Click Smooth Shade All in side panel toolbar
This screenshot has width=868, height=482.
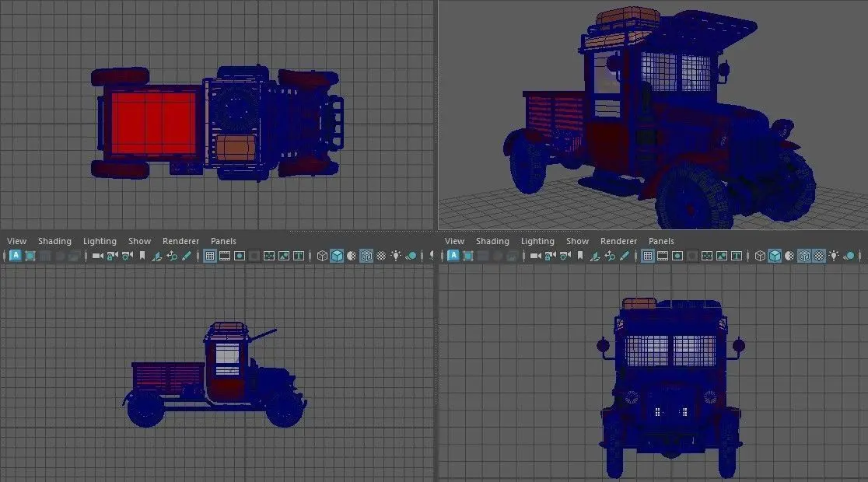[x=337, y=256]
